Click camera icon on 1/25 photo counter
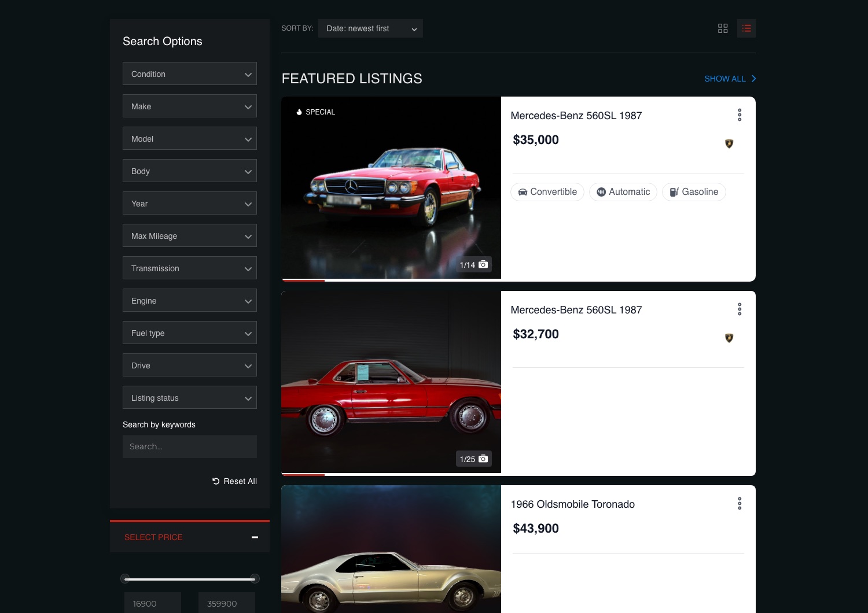868x613 pixels. pos(483,459)
